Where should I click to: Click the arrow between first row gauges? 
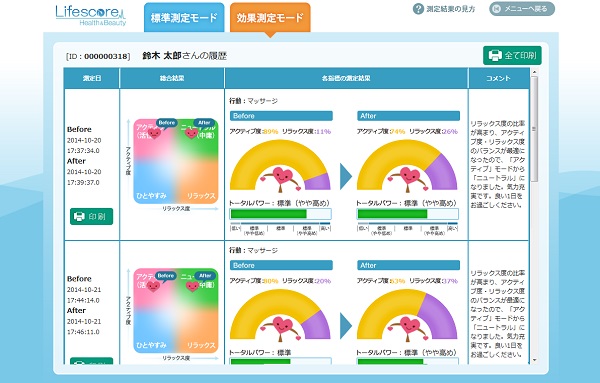pos(346,176)
